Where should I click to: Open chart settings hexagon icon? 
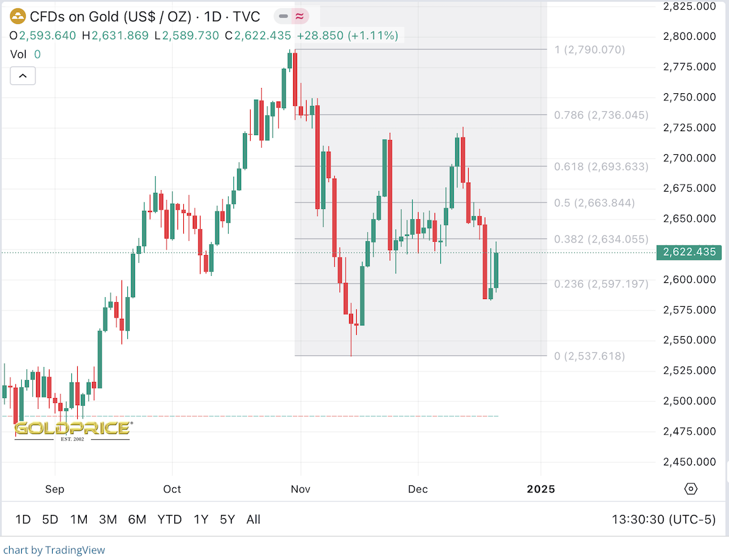click(x=691, y=489)
